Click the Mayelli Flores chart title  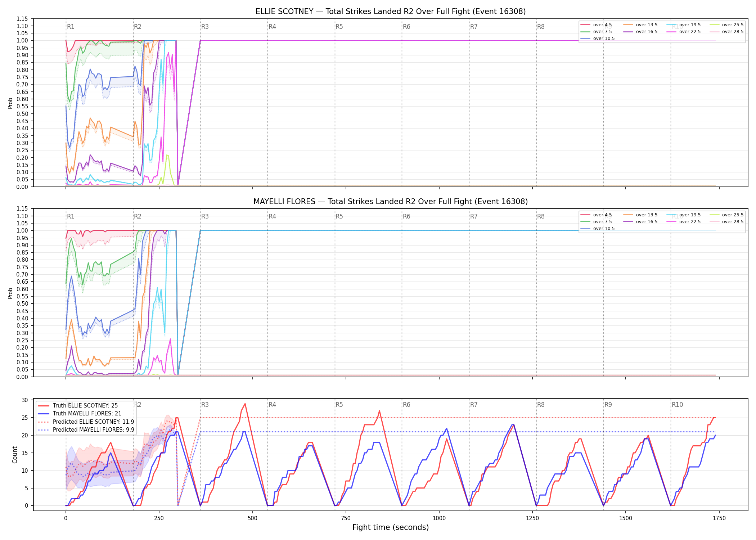tap(391, 202)
